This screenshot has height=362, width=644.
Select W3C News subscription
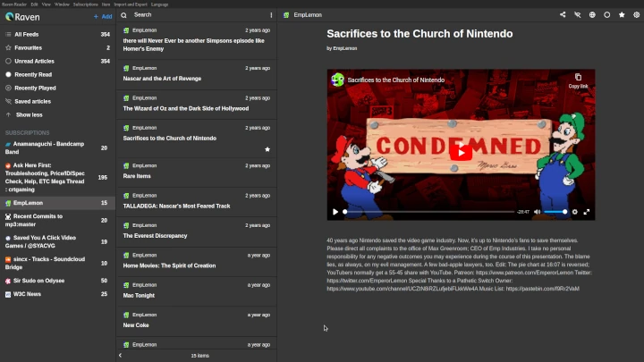tap(57, 294)
